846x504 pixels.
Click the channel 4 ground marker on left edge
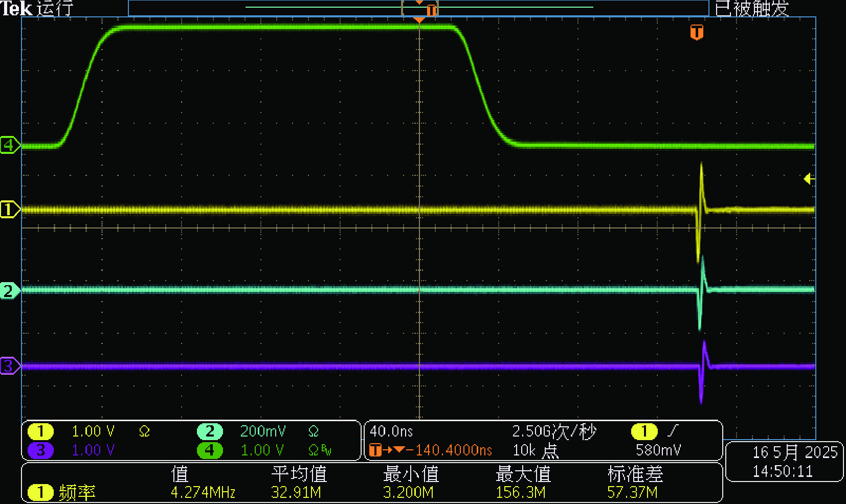(9, 145)
